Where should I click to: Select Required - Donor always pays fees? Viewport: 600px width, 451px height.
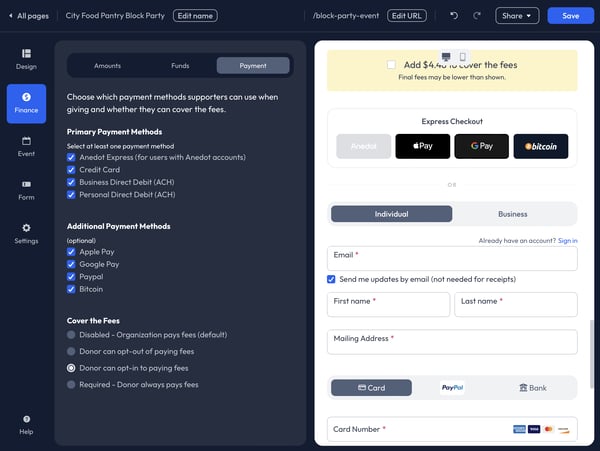coord(71,384)
